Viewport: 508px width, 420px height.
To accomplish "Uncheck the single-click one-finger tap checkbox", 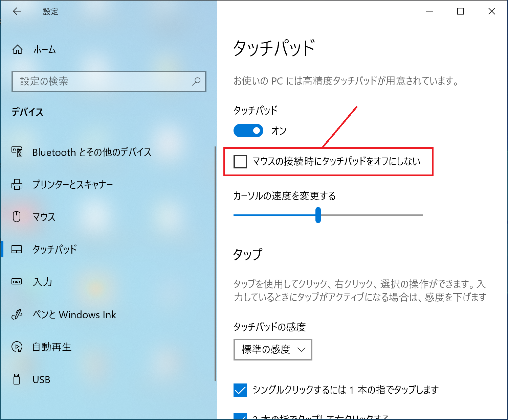I will pyautogui.click(x=240, y=390).
